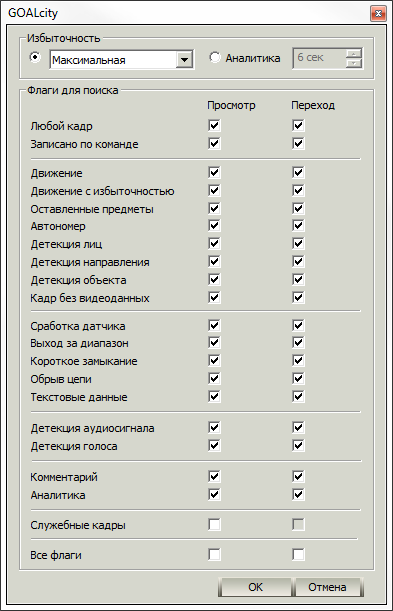Select the Максимальная redundancy radio button
This screenshot has height=611, width=393.
tap(35, 57)
